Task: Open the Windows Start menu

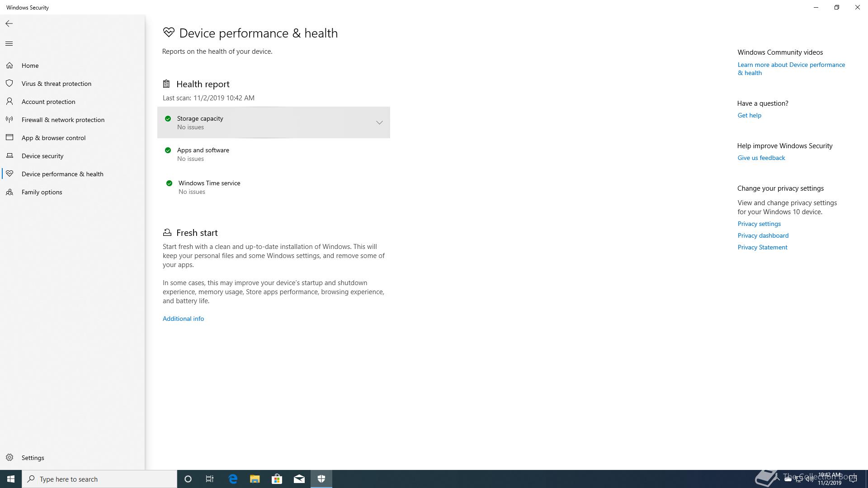Action: 11,479
